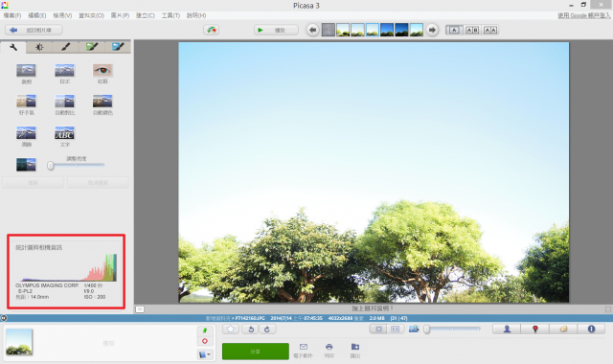Select the photo tray thumbnail
The width and height of the screenshot is (613, 364).
19,342
